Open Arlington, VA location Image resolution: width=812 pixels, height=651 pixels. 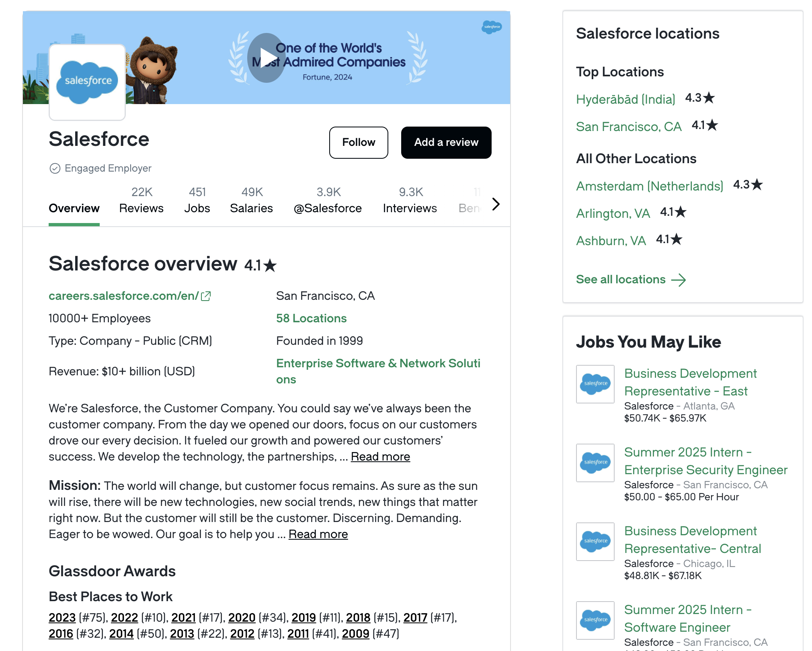[613, 214]
